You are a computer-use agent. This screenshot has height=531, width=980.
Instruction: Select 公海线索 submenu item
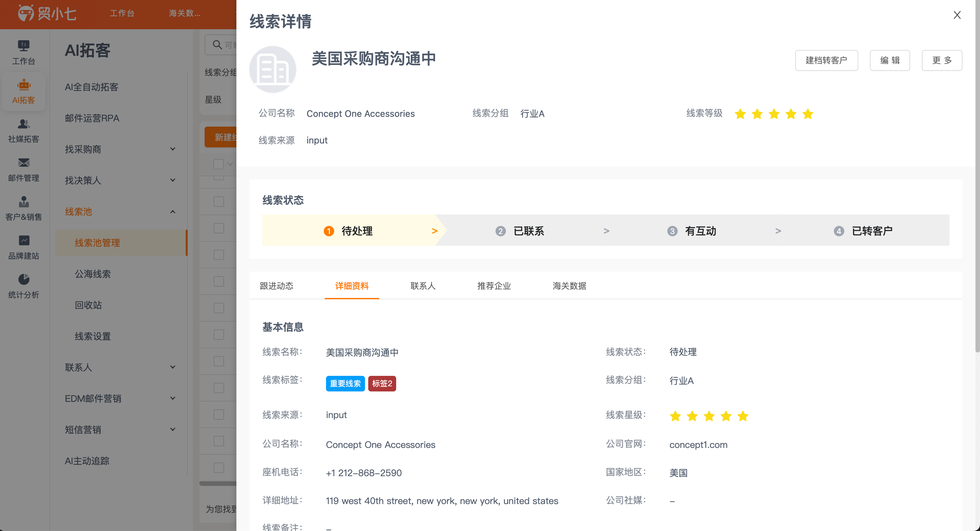(x=93, y=274)
